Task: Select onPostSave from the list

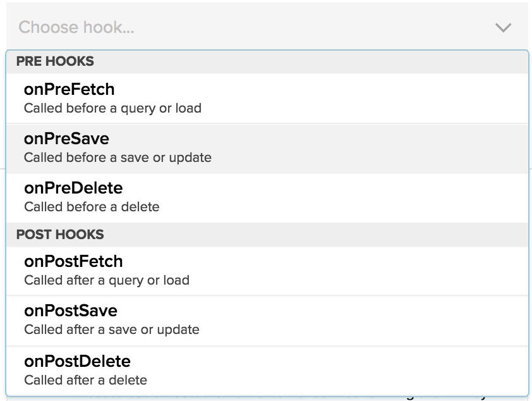Action: pos(71,311)
